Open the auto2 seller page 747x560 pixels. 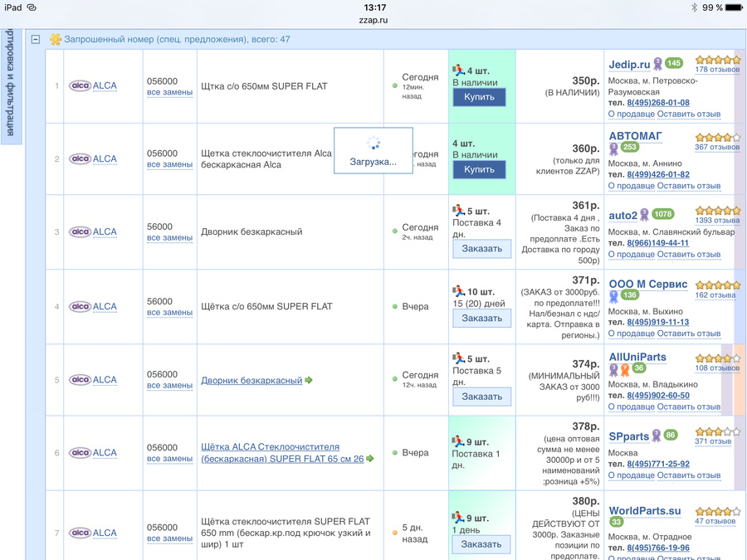[622, 216]
